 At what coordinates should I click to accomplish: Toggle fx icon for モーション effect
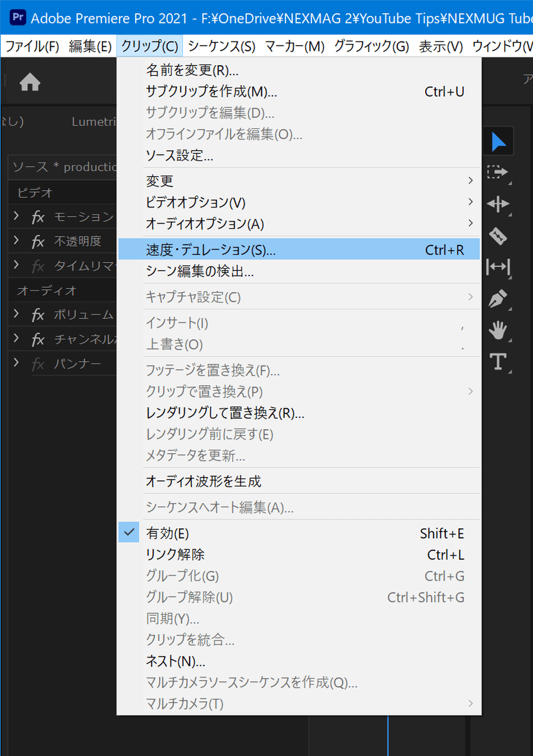click(x=38, y=217)
